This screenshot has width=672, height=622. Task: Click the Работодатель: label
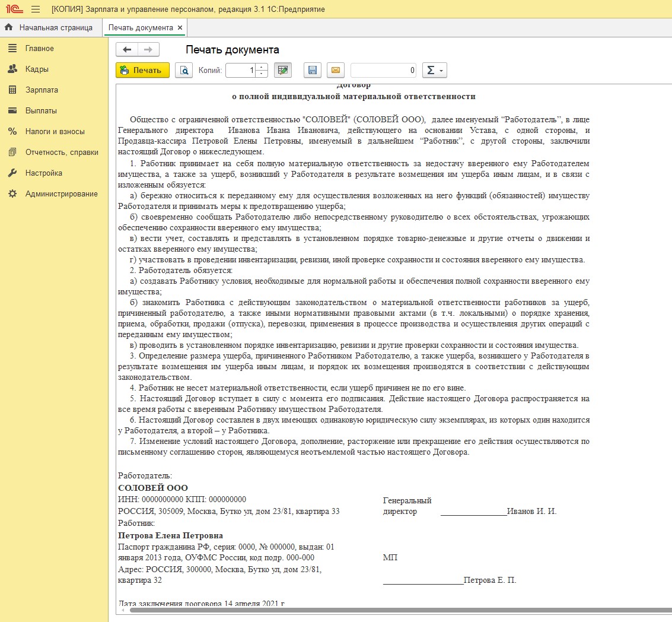tap(145, 476)
